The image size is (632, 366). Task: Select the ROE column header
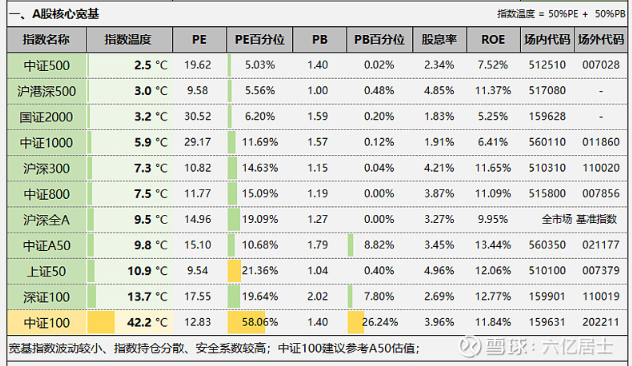coord(493,40)
